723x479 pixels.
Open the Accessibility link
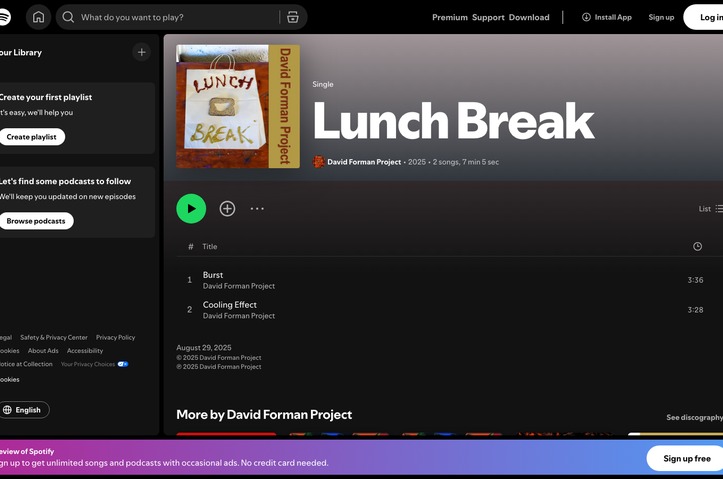85,351
